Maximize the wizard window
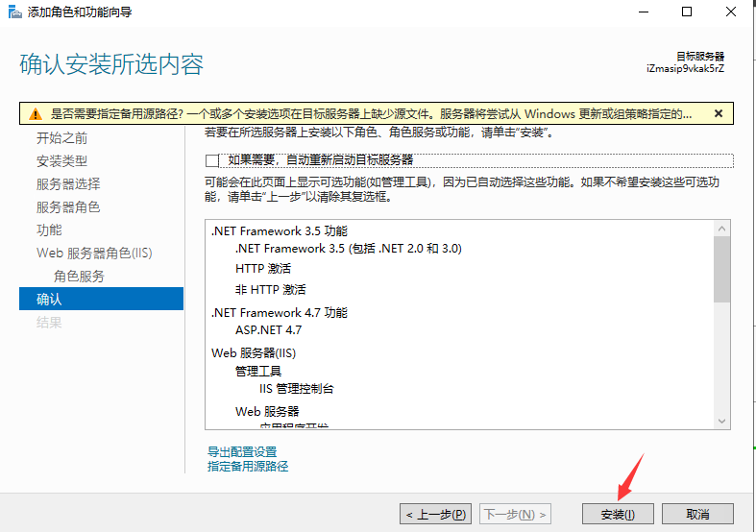The width and height of the screenshot is (756, 532). 687,12
